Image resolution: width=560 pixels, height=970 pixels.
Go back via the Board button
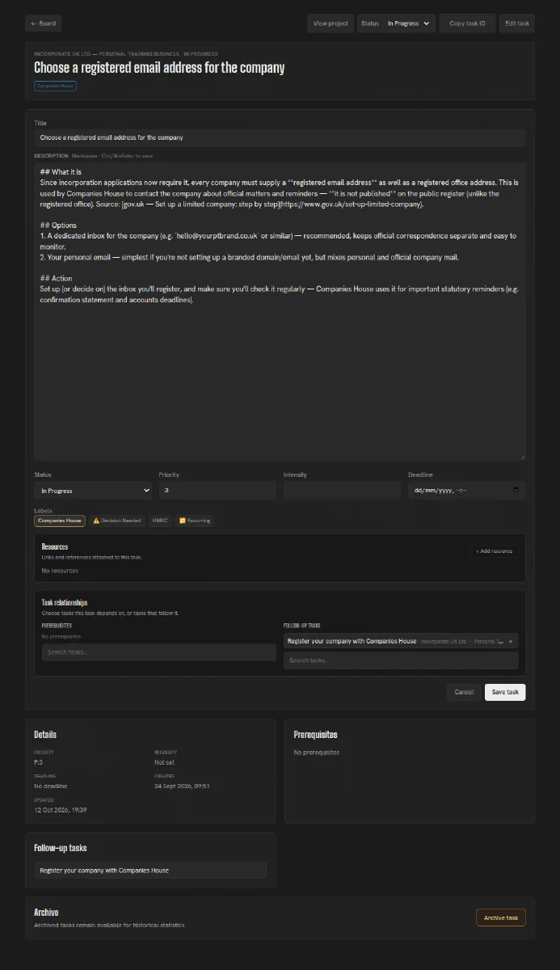pyautogui.click(x=43, y=23)
